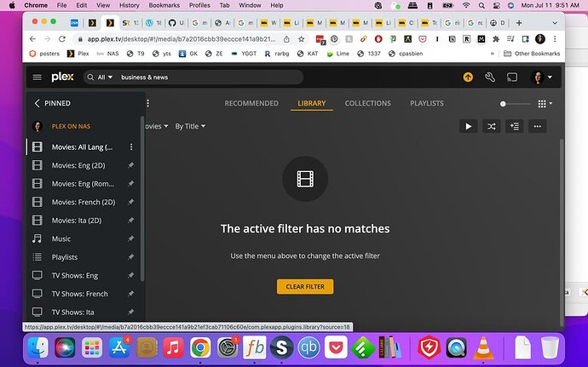Open Plex settings wrench icon
588x367 pixels.
[x=490, y=77]
